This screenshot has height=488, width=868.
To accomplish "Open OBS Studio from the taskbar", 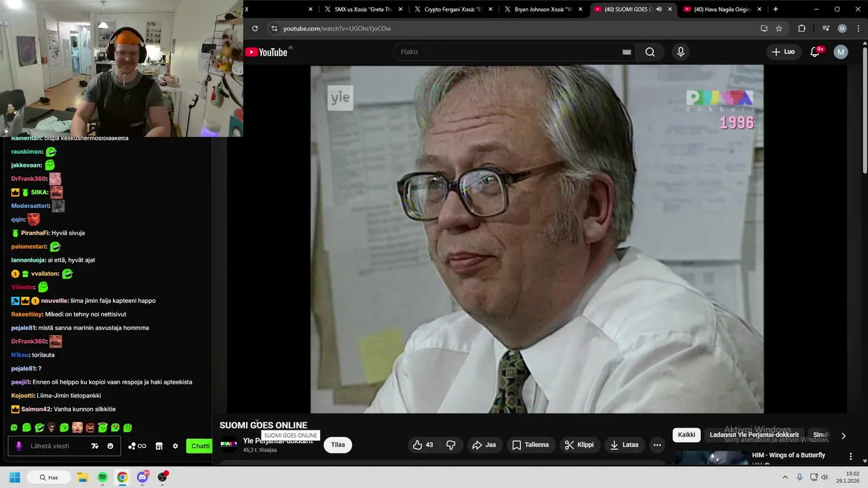I will 162,477.
